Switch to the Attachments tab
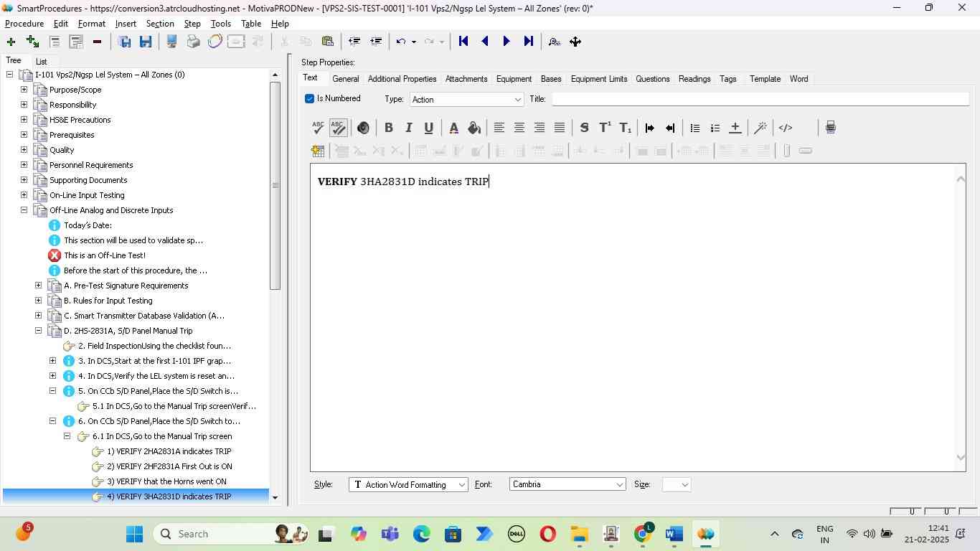 (x=466, y=79)
